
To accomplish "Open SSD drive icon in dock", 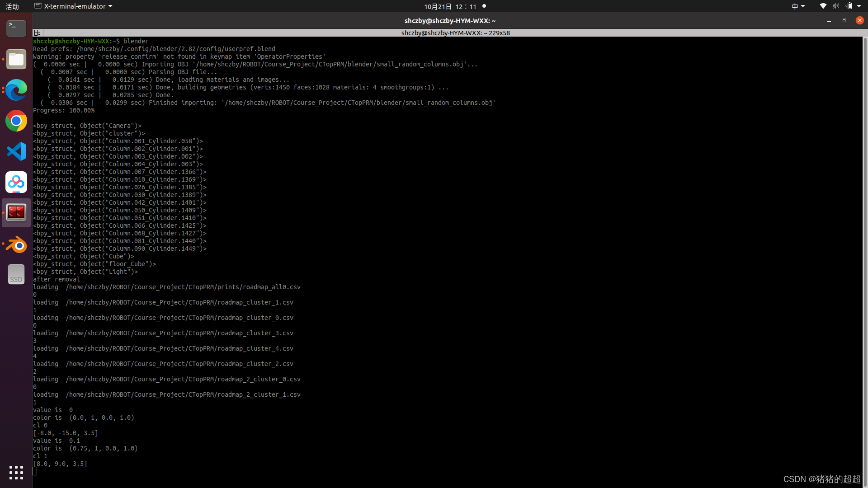I will 16,275.
